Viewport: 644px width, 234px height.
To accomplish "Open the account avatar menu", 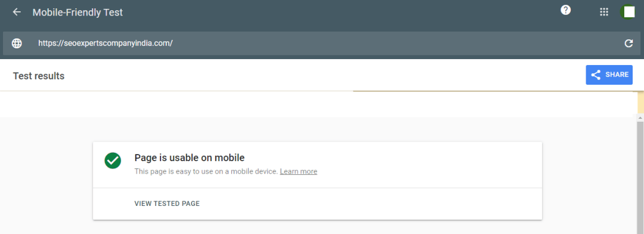I will tap(629, 12).
